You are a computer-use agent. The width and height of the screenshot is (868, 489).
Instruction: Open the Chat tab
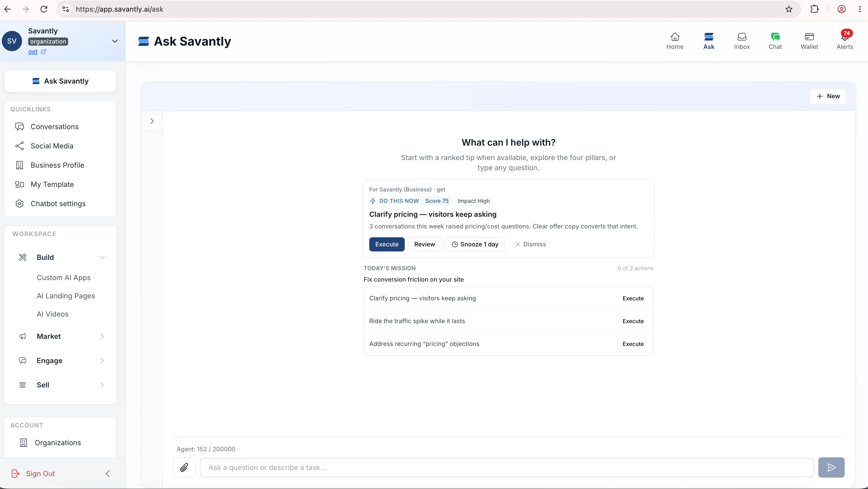pos(775,41)
